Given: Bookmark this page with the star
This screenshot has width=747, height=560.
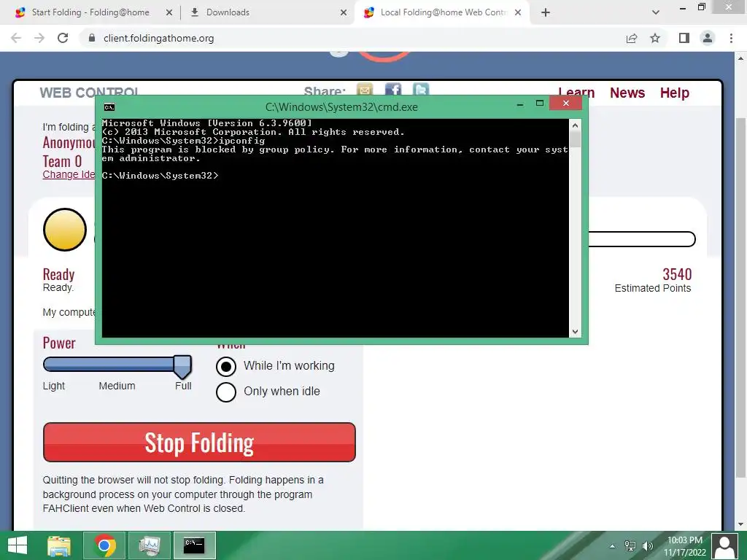Looking at the screenshot, I should [x=655, y=38].
